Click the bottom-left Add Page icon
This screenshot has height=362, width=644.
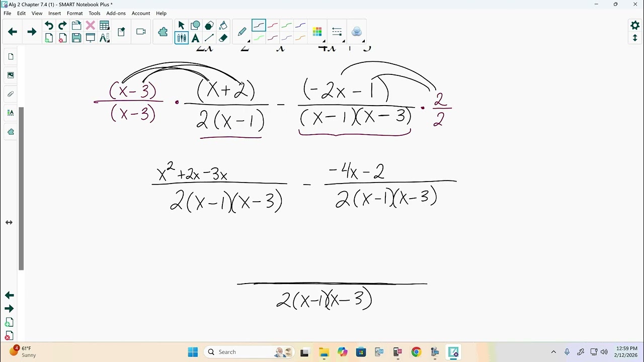9,322
